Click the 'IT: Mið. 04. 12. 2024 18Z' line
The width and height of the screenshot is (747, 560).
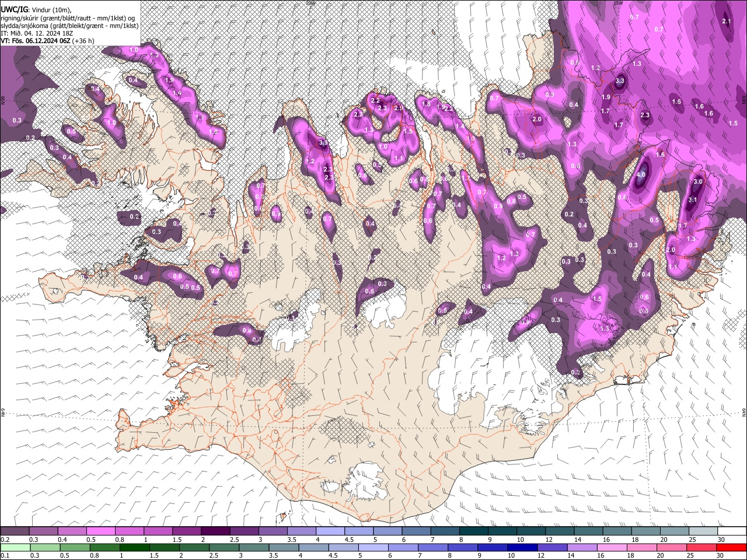tap(37, 33)
